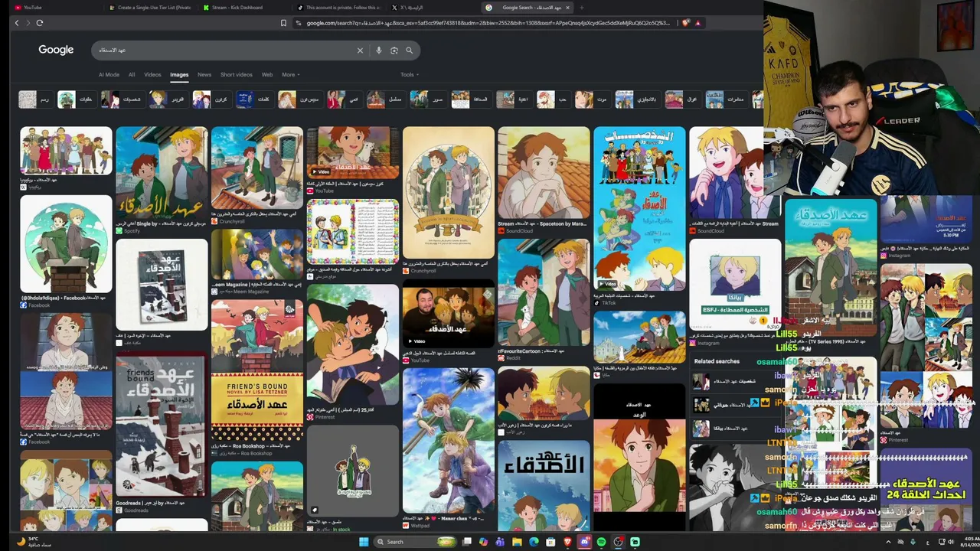Viewport: 980px width, 551px height.
Task: Switch to the Web results tab
Action: 267,75
